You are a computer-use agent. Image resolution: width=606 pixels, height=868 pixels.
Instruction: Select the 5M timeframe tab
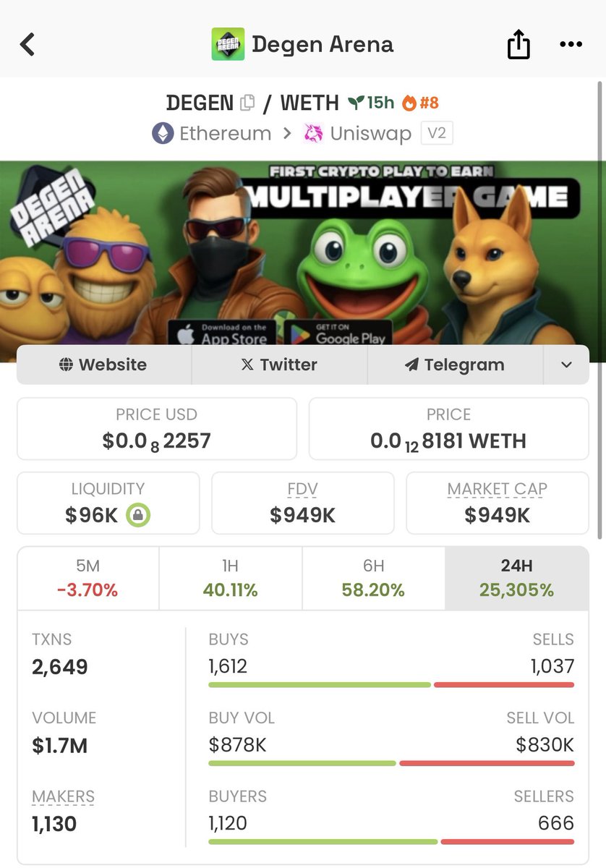point(88,578)
